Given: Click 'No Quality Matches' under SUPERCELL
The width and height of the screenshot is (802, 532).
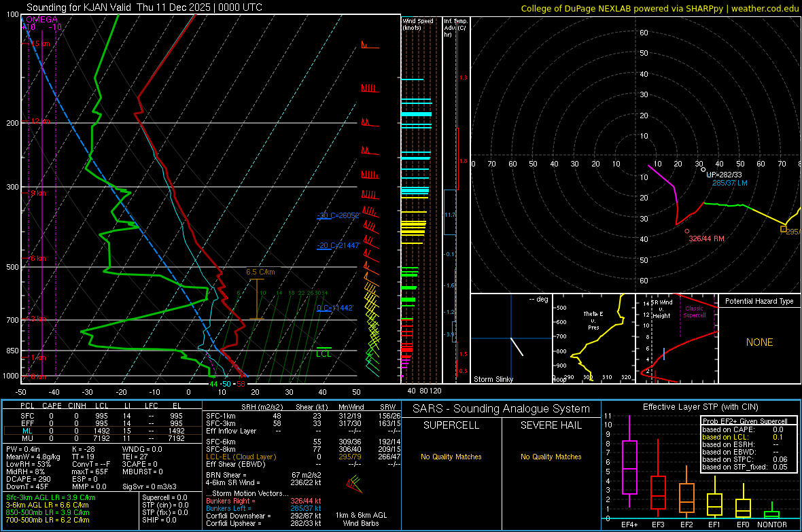Looking at the screenshot, I should (x=451, y=457).
